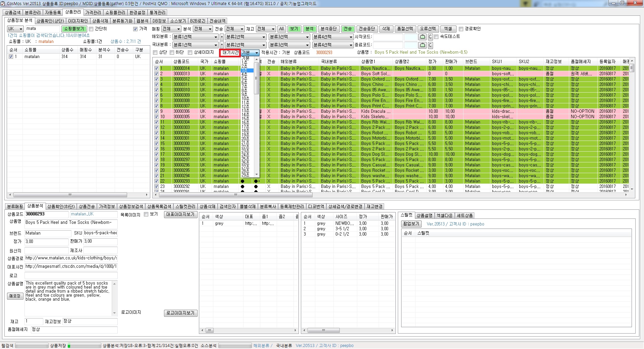Switch to the 가격관리 main tab
644x349 pixels.
point(93,12)
